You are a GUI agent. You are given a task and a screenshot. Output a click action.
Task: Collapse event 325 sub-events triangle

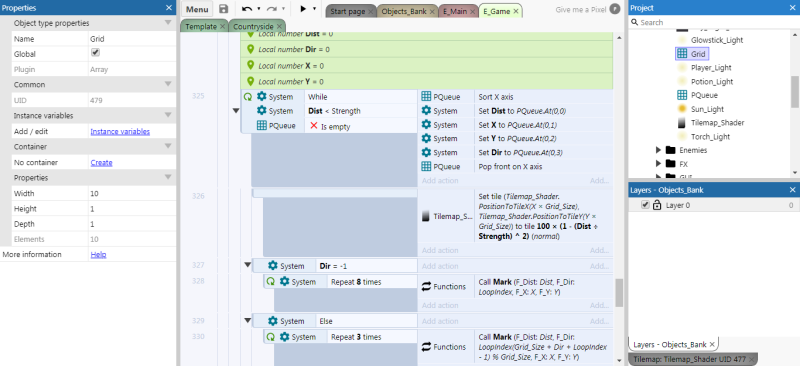tap(236, 110)
